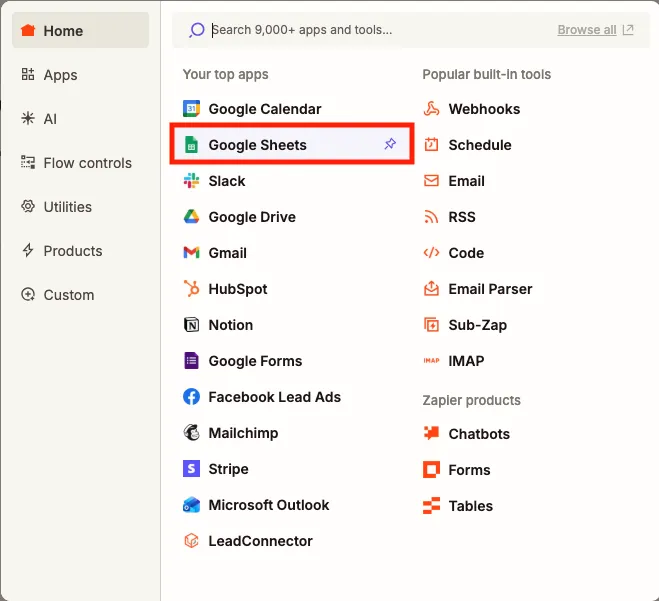
Task: Select the IMAP tool label
Action: click(467, 361)
